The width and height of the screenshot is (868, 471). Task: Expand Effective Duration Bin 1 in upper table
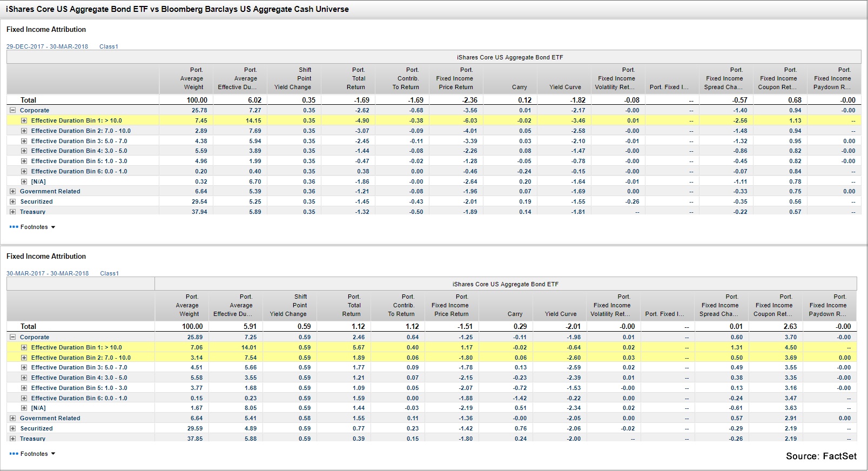point(24,120)
